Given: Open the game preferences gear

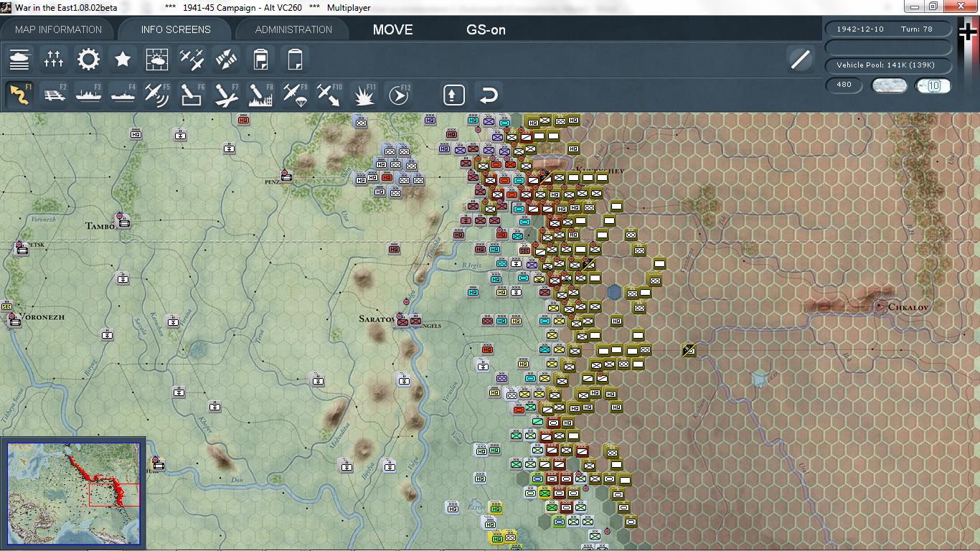Looking at the screenshot, I should coord(88,59).
